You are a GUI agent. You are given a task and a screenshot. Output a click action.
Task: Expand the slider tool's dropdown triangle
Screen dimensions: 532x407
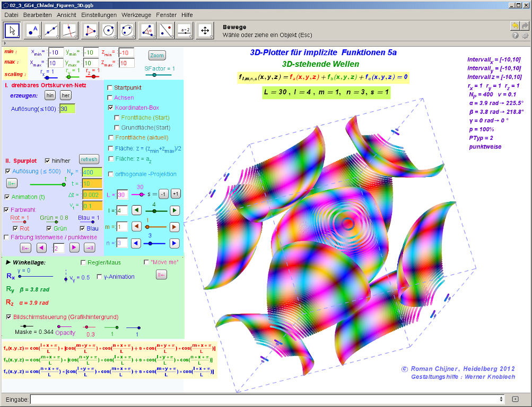click(190, 37)
